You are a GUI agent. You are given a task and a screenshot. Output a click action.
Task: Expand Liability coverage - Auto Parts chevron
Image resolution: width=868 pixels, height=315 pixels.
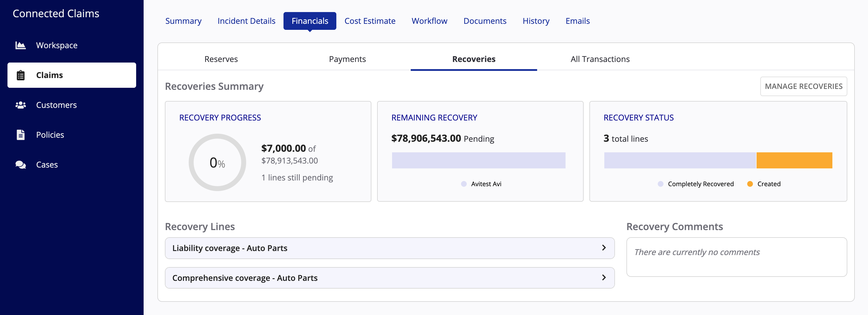coord(603,248)
